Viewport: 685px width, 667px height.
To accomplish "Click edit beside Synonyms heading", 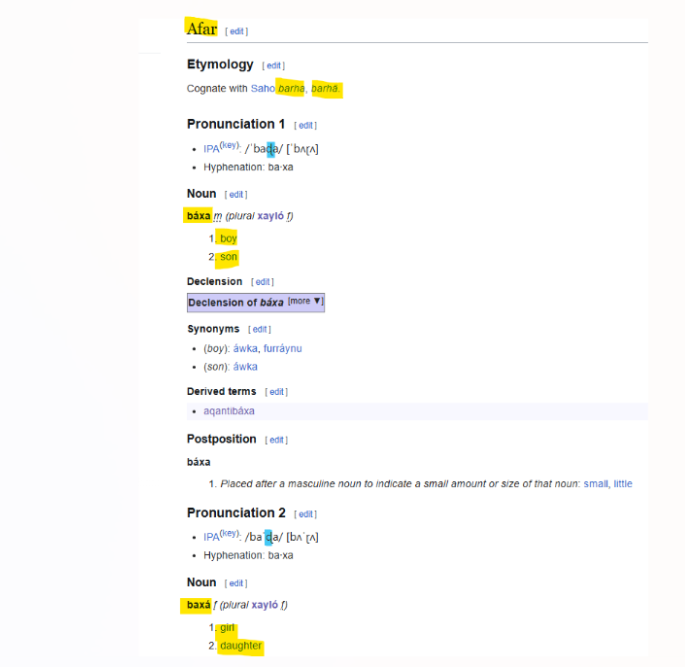I will 260,329.
